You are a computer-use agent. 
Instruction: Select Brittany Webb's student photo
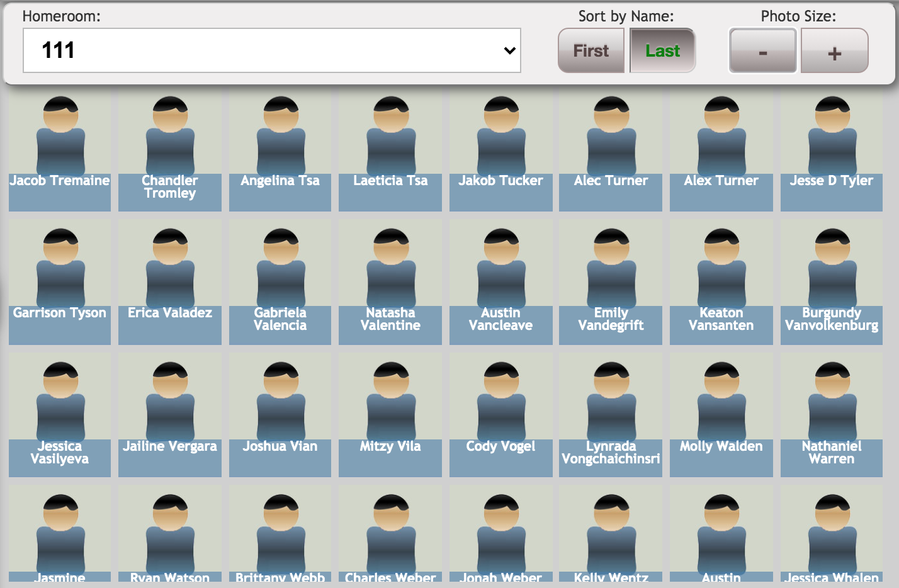pos(281,534)
